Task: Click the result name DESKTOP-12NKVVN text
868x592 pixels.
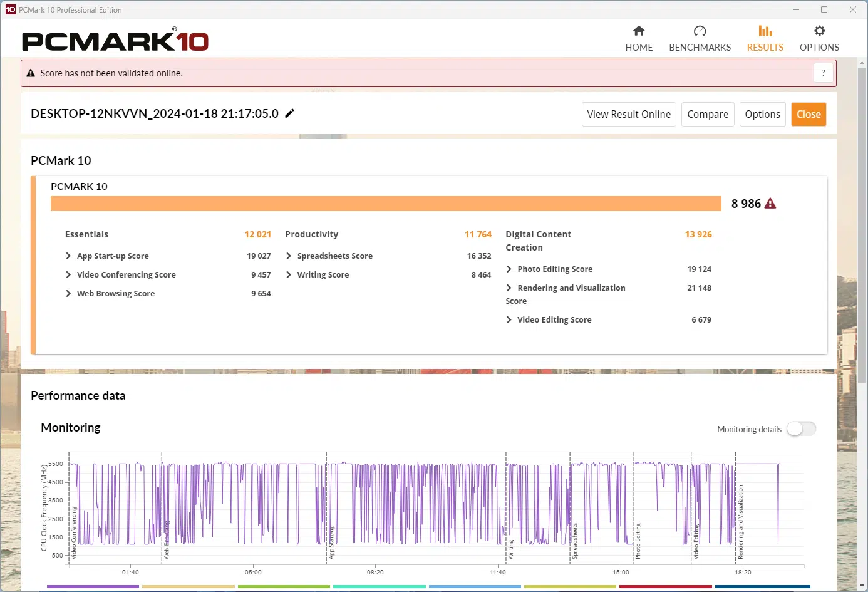Action: click(x=155, y=113)
